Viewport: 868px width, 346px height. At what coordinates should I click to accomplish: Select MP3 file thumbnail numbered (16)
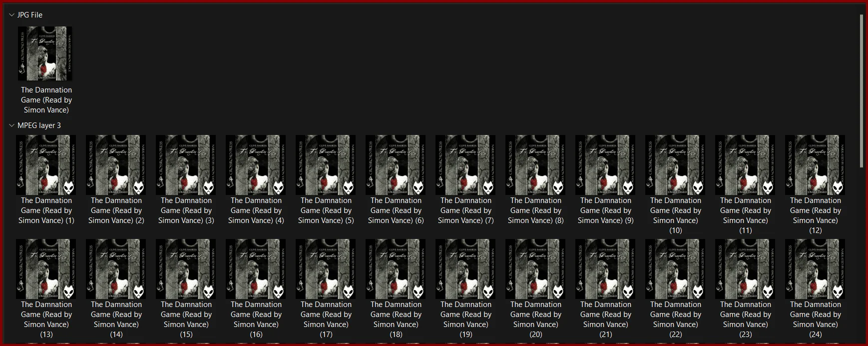tap(256, 269)
